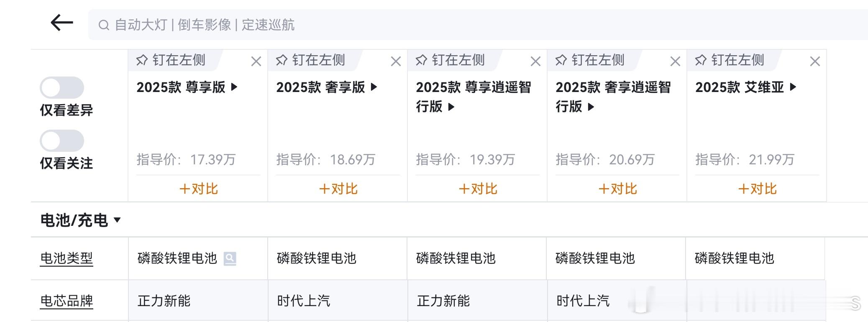Add the 17.39万 model to comparison

click(x=198, y=189)
